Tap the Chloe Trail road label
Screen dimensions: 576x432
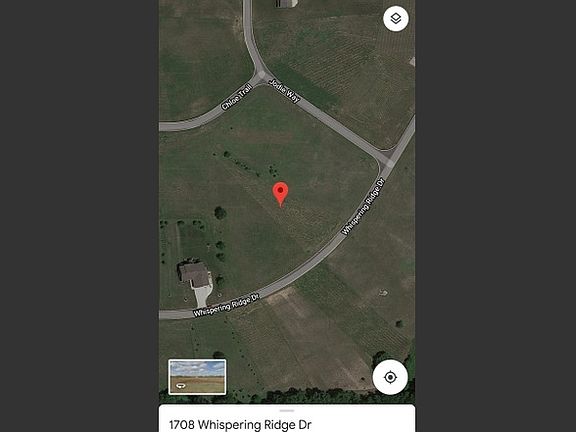(237, 97)
